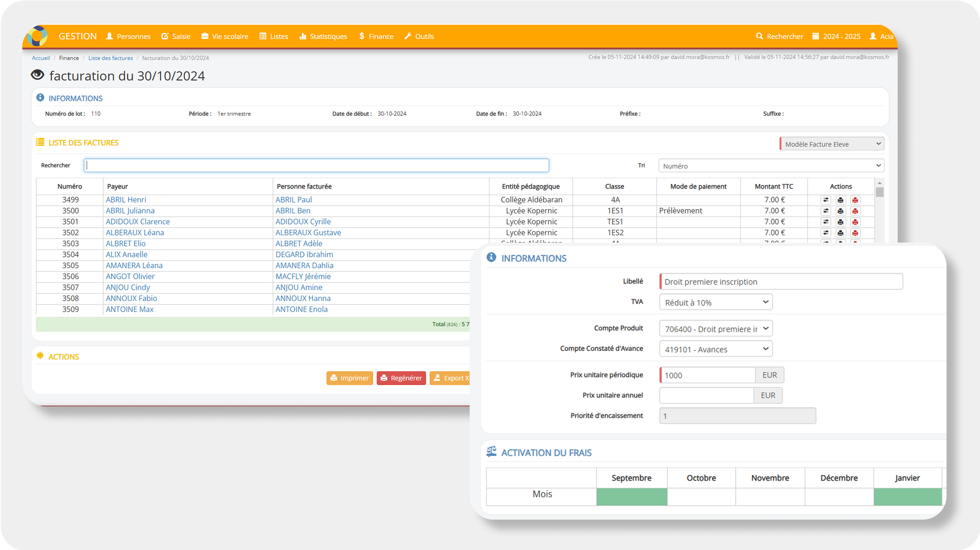Open payer ANTOINE Max link
The image size is (980, 550).
pyautogui.click(x=130, y=309)
